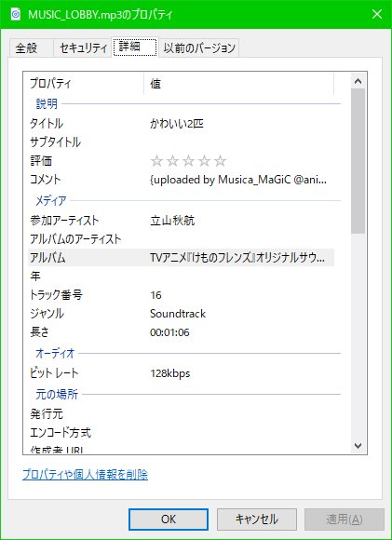Set rating to three stars
Screen dimensions: 392x540
[x=188, y=161]
